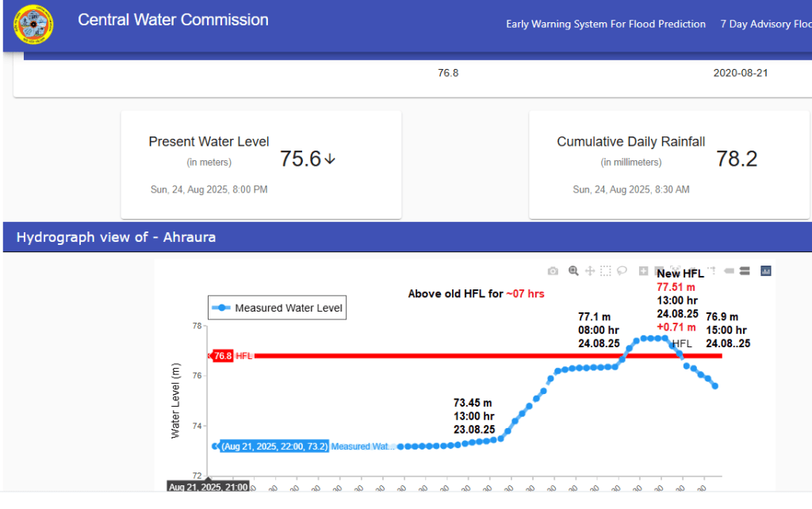This screenshot has height=509, width=812.
Task: Download plot as PNG camera icon
Action: [x=553, y=271]
